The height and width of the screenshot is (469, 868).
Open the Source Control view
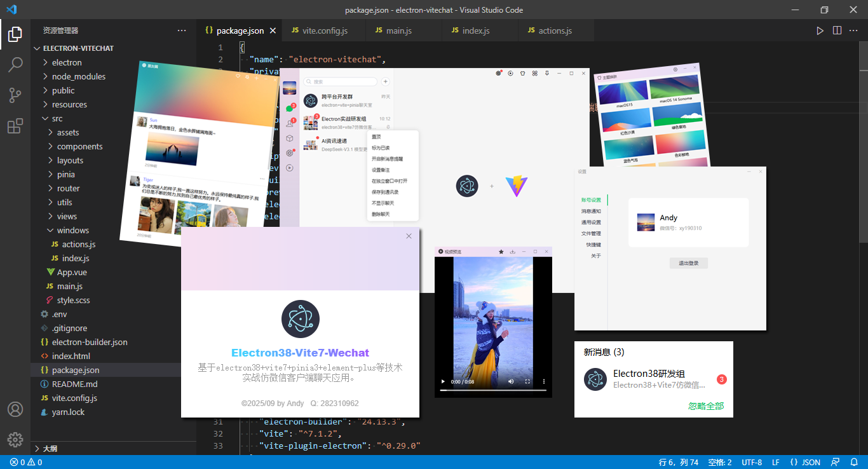coord(15,95)
